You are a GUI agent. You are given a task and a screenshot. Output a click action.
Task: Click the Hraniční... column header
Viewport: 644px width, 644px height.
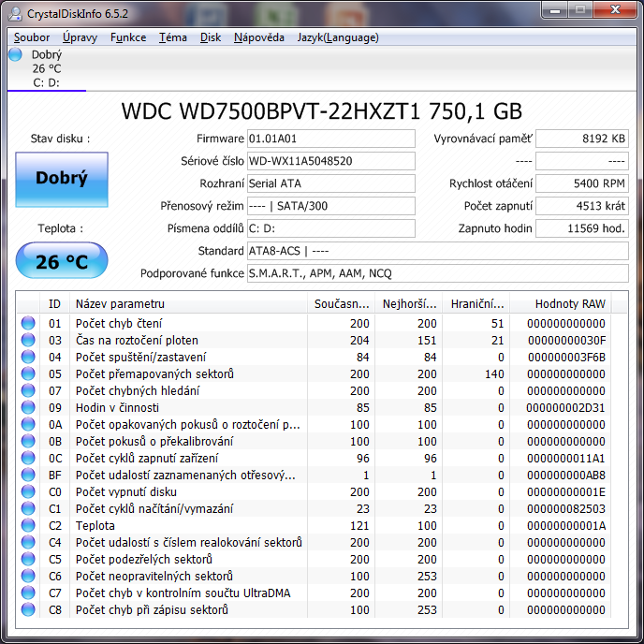(x=476, y=304)
